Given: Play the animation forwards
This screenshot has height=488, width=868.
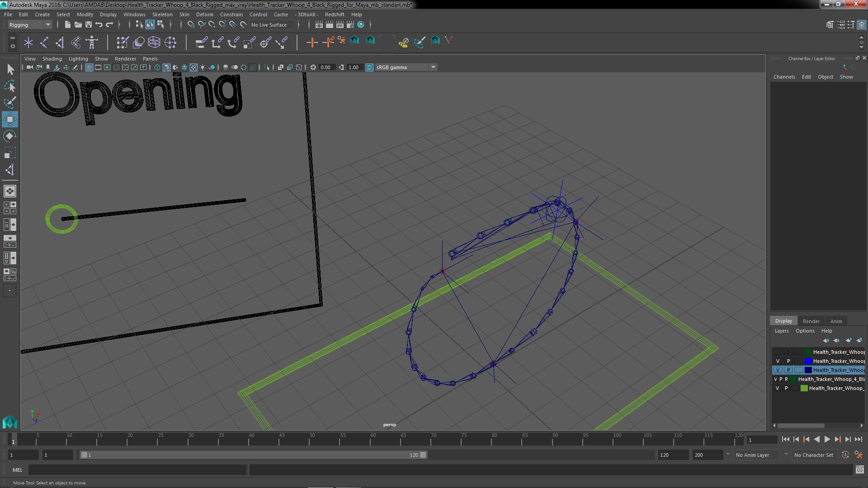Looking at the screenshot, I should tap(827, 439).
